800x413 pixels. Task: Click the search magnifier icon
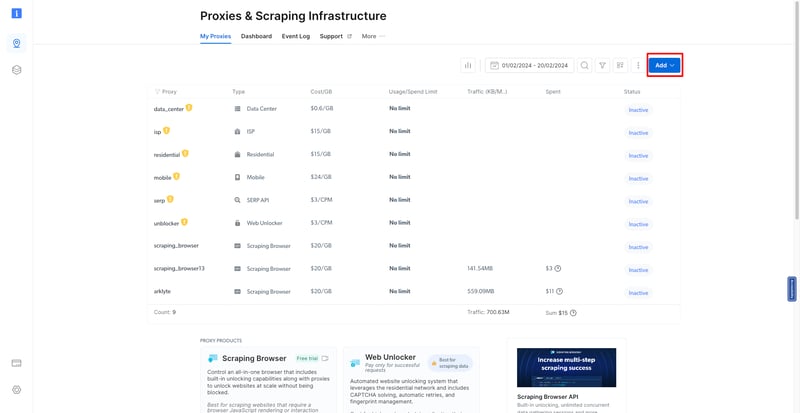pos(585,65)
